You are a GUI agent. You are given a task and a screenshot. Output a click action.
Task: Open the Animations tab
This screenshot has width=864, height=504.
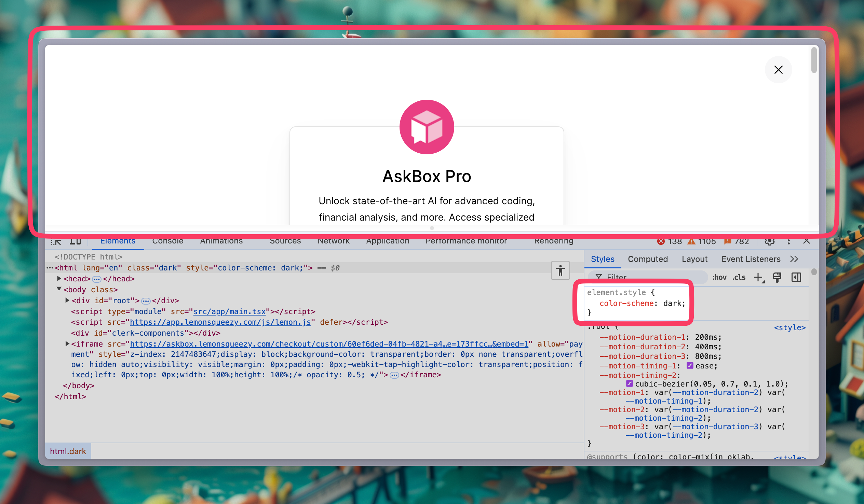click(x=221, y=241)
